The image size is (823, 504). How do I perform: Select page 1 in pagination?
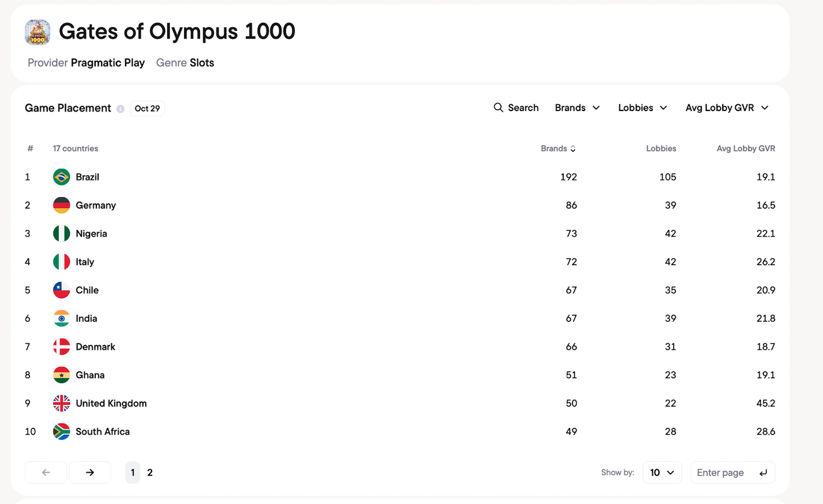[x=133, y=473]
